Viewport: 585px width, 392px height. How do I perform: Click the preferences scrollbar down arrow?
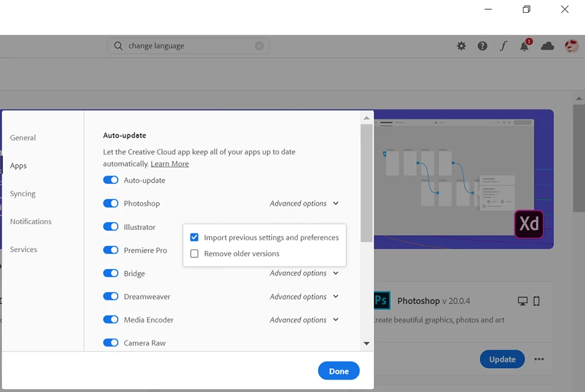366,343
